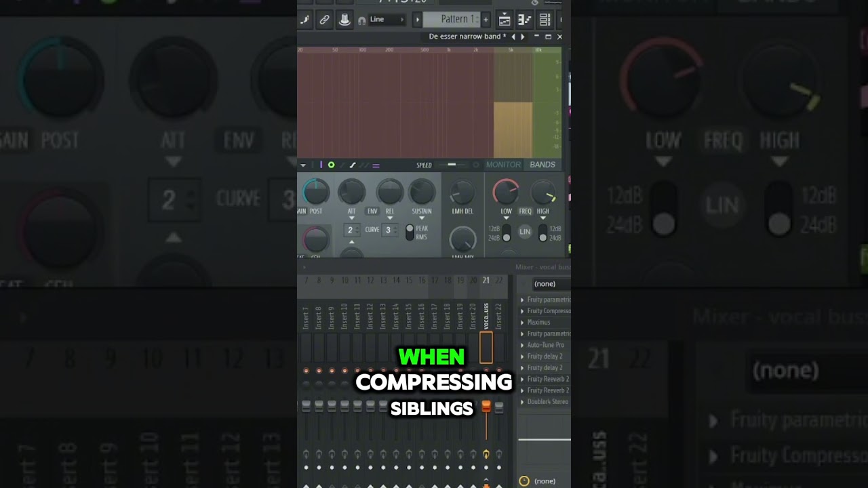Viewport: 868px width, 488px height.
Task: Toggle the FREQ button
Action: coord(525,211)
